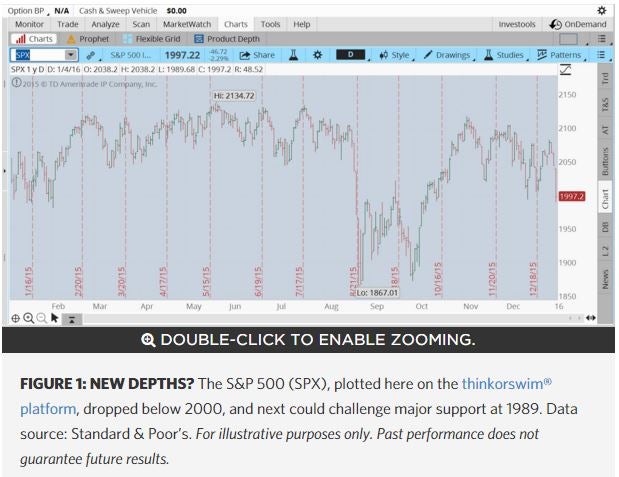Select the main Charts tab
Viewport: 619px width, 477px height.
pyautogui.click(x=236, y=24)
